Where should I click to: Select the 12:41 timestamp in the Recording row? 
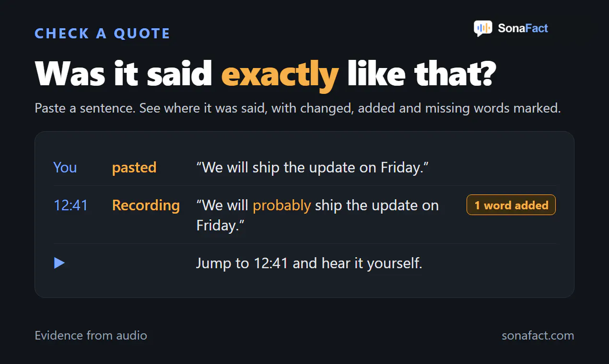70,205
